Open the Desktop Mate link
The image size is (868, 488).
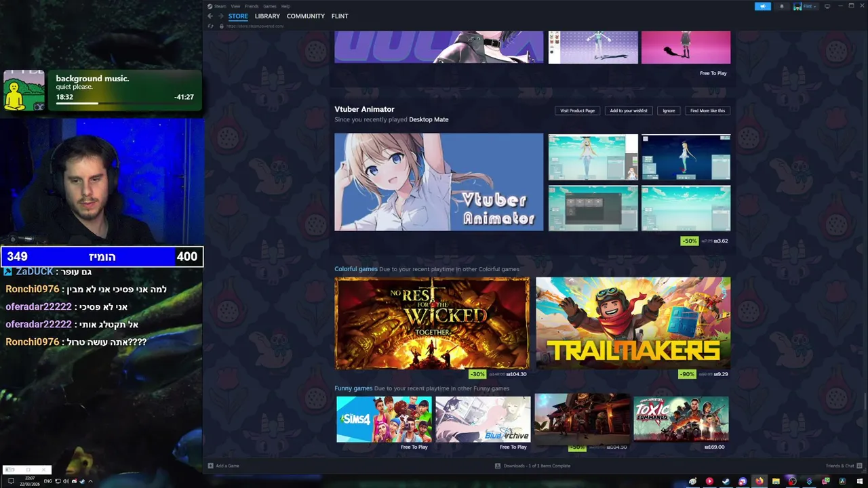[x=429, y=119]
